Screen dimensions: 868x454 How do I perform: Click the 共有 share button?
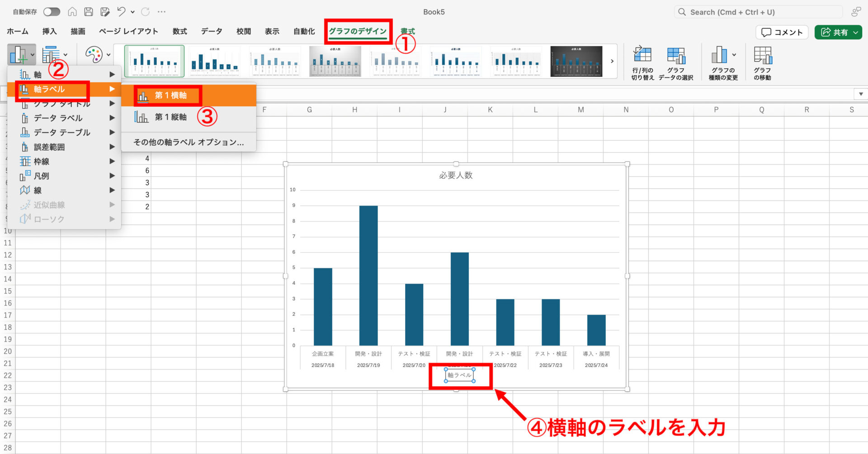(838, 32)
